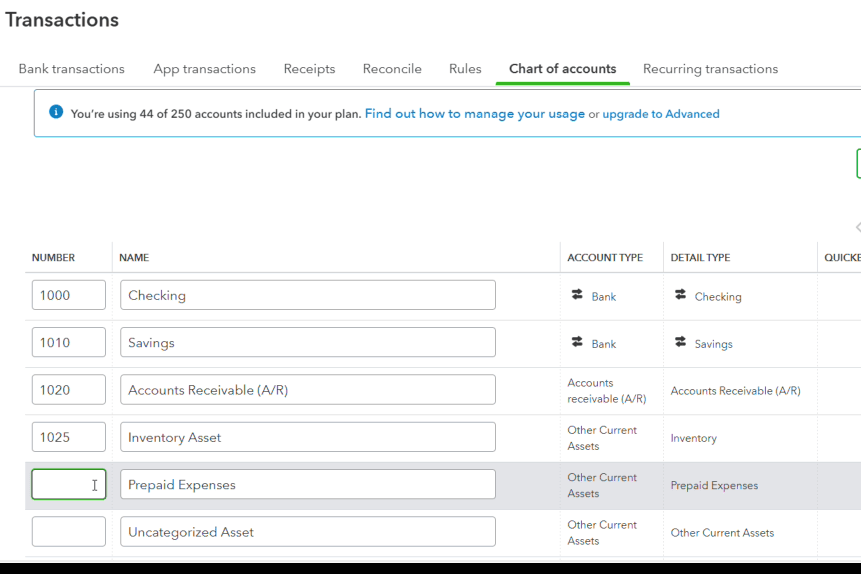Image resolution: width=861 pixels, height=574 pixels.
Task: Click the DETAIL TYPE column header
Action: click(700, 258)
